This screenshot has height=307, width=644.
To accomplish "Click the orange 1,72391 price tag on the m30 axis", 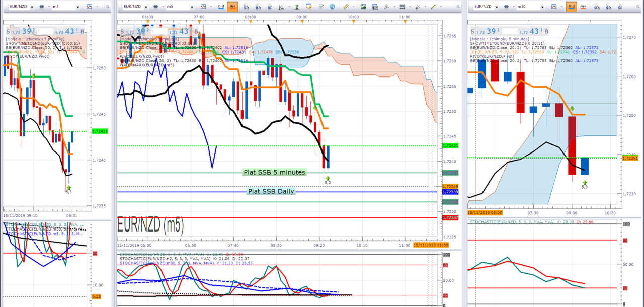I will point(630,158).
